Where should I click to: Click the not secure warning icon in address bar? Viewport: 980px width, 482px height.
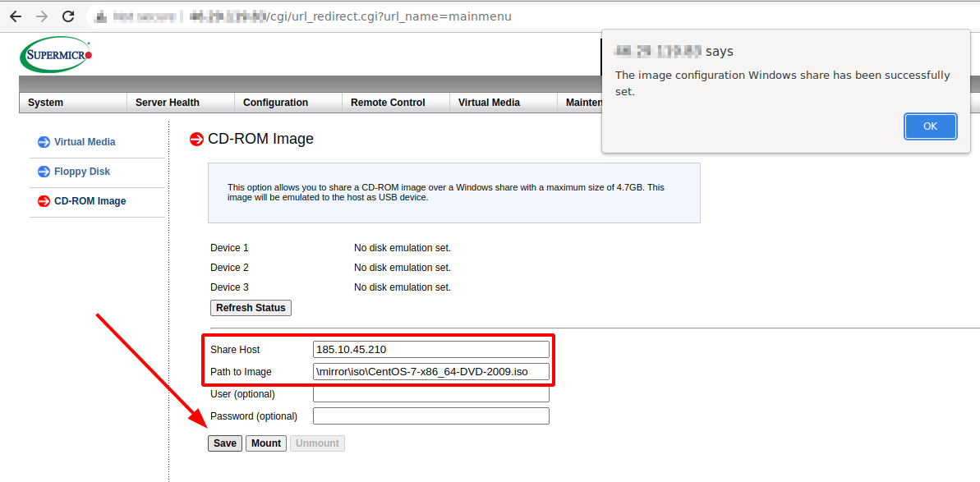point(101,16)
